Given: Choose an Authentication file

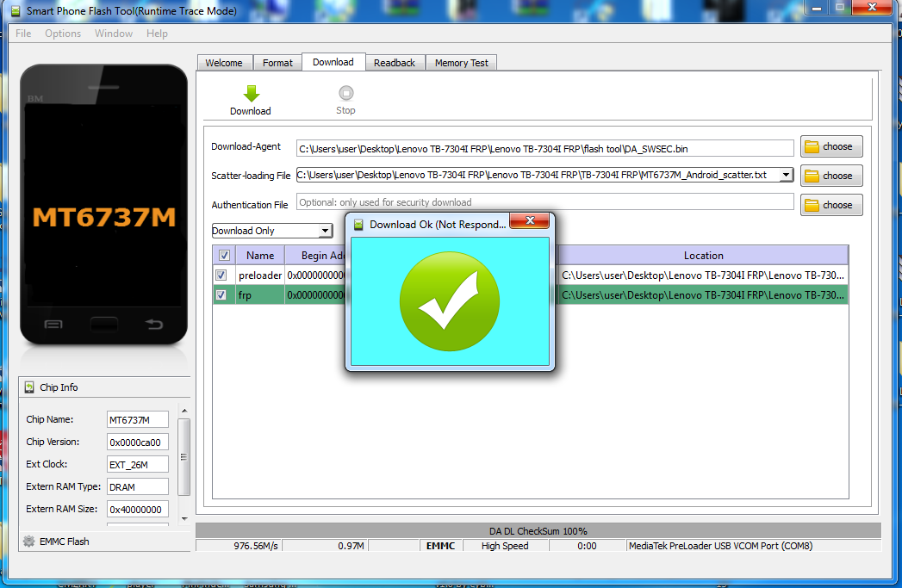Looking at the screenshot, I should click(831, 205).
